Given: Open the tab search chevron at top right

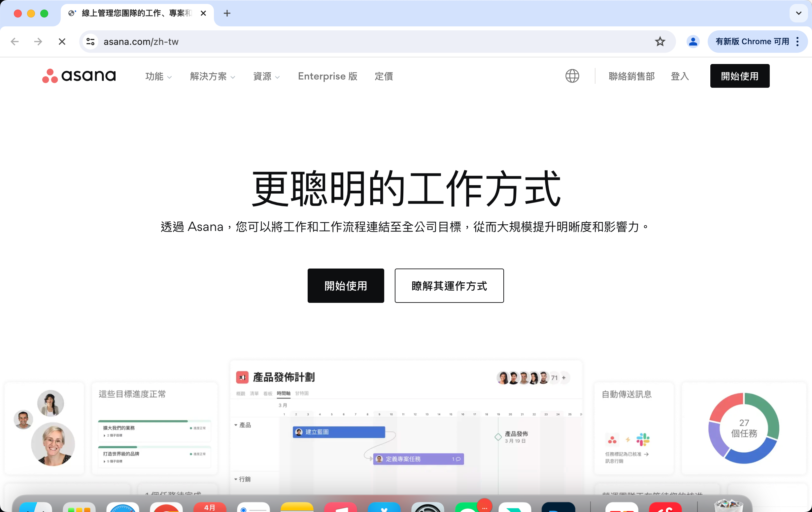Looking at the screenshot, I should pyautogui.click(x=798, y=13).
